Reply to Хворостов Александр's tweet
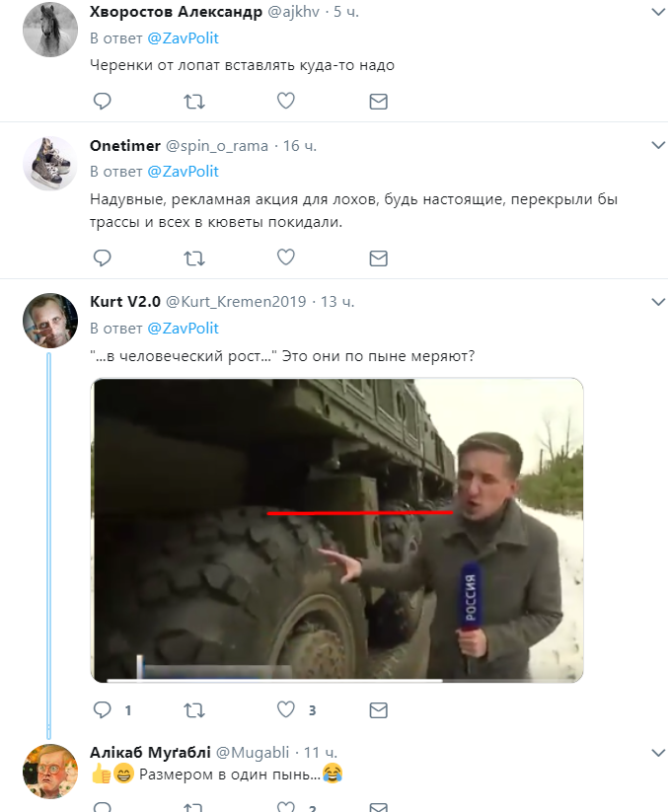Image resolution: width=668 pixels, height=812 pixels. click(102, 101)
